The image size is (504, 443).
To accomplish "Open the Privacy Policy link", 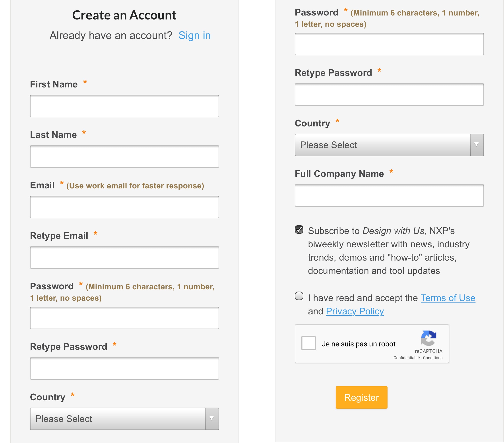I will 355,311.
